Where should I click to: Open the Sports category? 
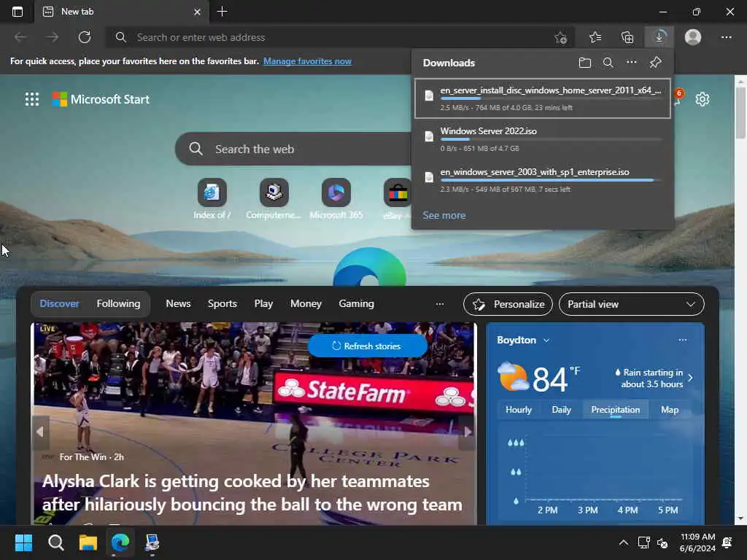click(222, 304)
